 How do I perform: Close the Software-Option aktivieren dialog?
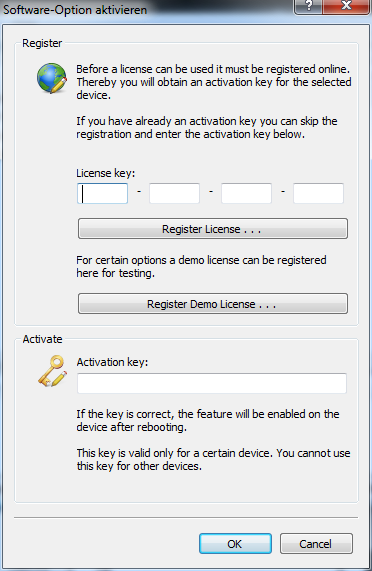click(346, 6)
